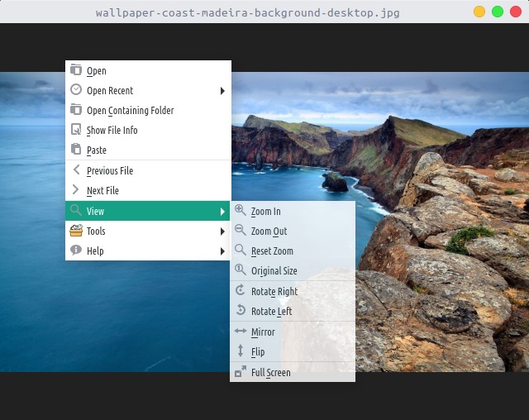Click the title text wallpaper-coast-madeira-background-desktop.jpg
529x420 pixels.
248,13
